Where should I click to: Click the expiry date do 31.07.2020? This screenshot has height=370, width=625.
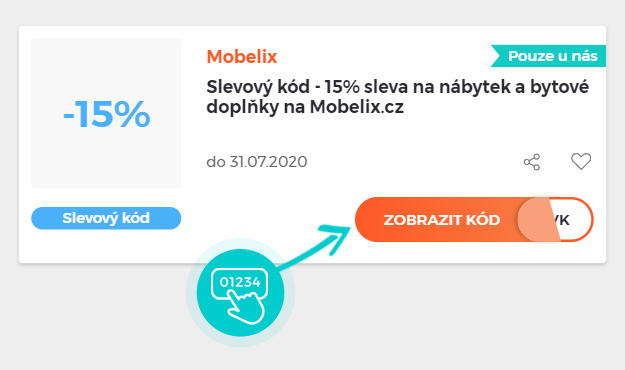(x=257, y=162)
